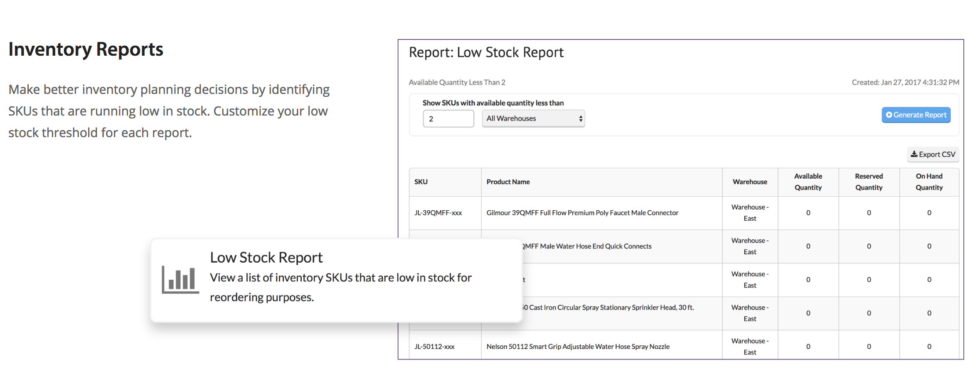Screen dimensions: 980x384
Task: Select SKU JL-39QMFF-xxx in the table
Action: pos(438,213)
